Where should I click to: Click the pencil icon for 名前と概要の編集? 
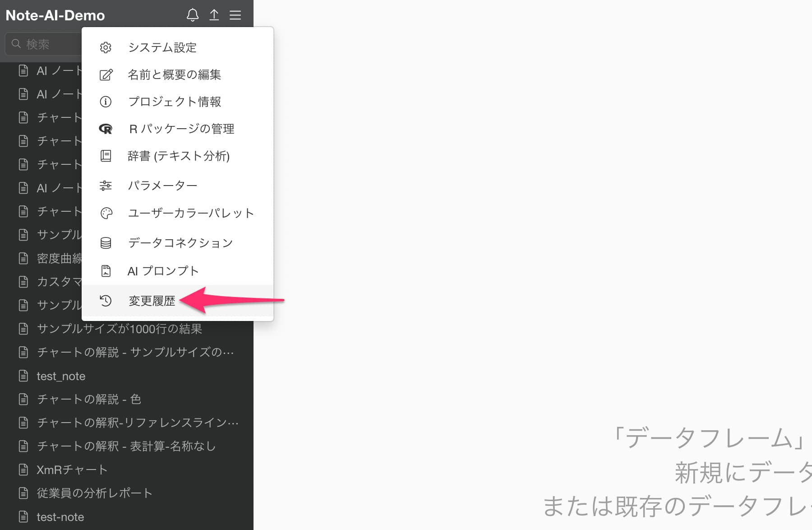[x=106, y=74]
